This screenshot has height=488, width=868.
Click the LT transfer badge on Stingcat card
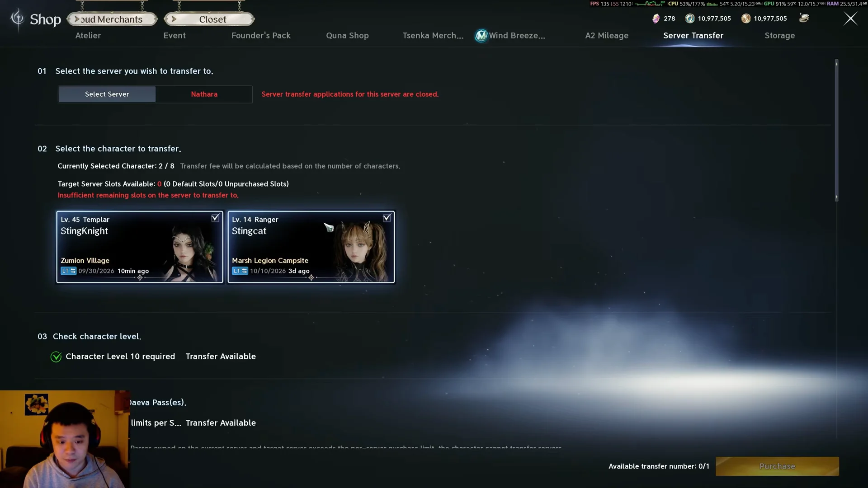point(240,271)
